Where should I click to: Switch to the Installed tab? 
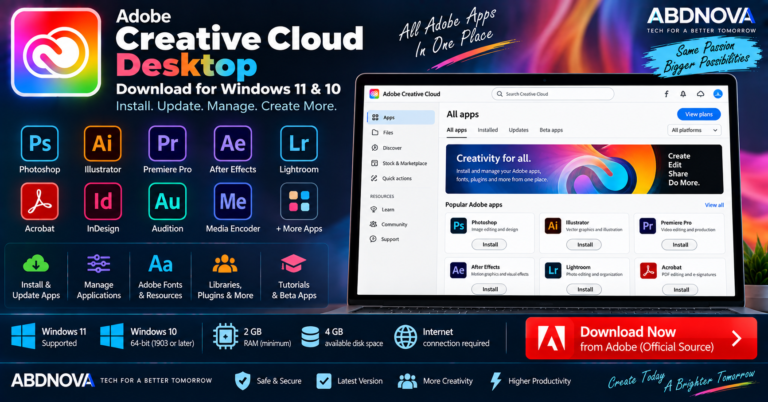(487, 130)
